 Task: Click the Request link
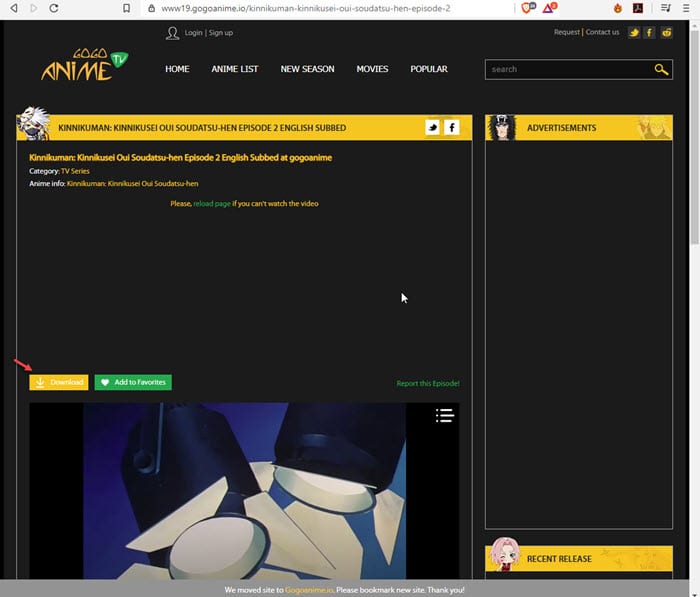[567, 32]
